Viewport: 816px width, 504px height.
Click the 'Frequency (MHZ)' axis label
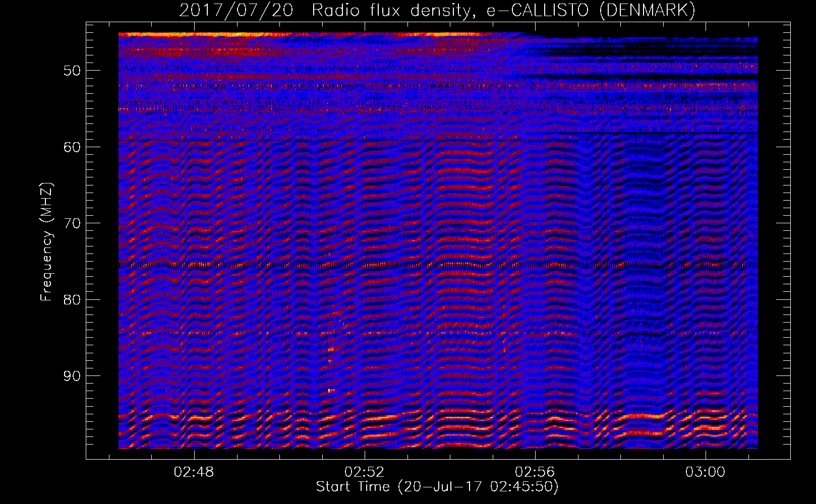46,242
